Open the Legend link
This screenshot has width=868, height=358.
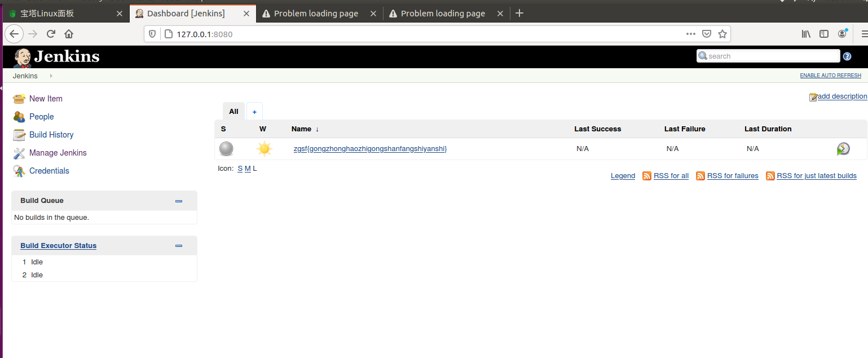623,176
